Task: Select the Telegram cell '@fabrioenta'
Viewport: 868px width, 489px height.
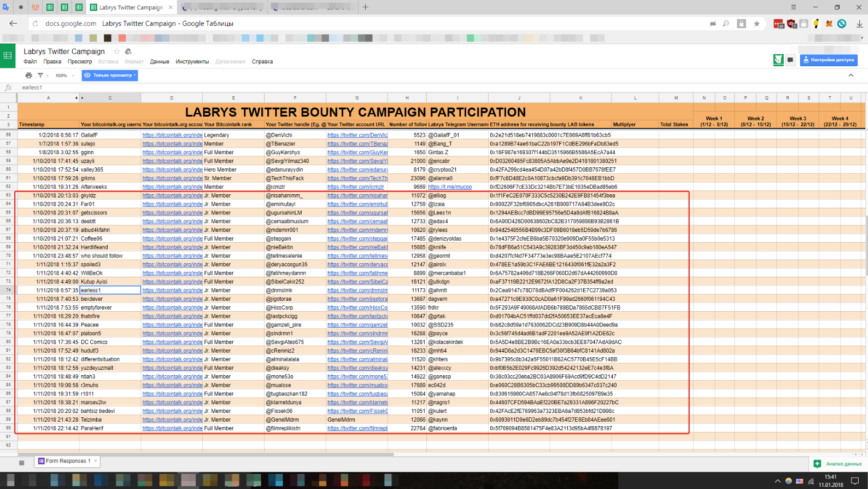Action: tap(458, 428)
